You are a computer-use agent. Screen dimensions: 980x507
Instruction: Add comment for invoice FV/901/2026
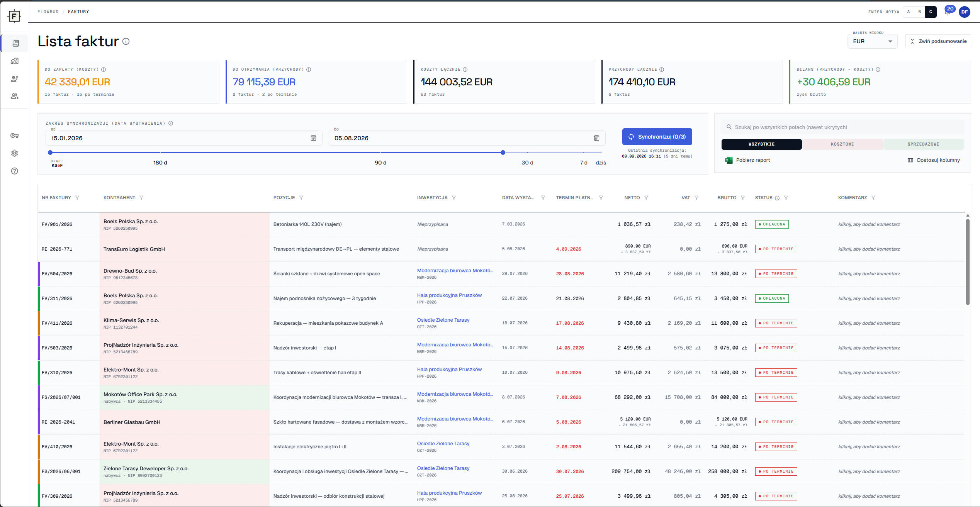pos(869,224)
